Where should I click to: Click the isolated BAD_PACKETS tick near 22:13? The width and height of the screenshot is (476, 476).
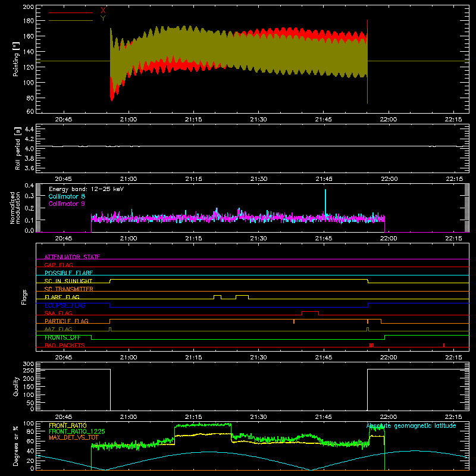pos(444,345)
